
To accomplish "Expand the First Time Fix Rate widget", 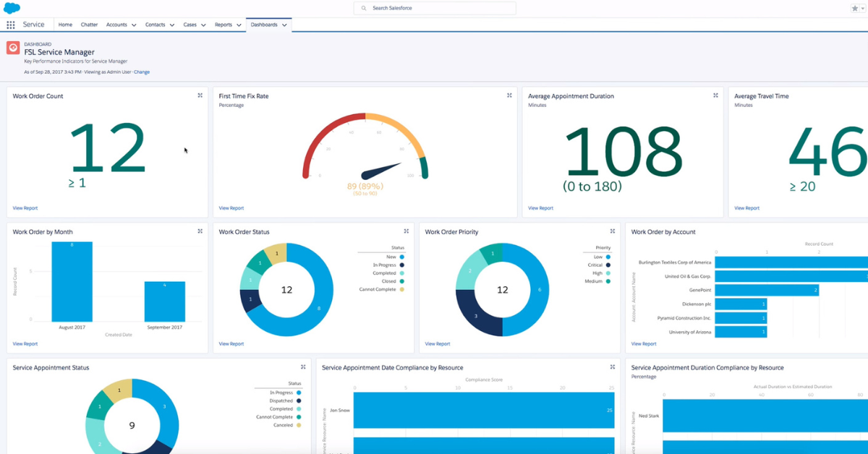I will click(509, 95).
